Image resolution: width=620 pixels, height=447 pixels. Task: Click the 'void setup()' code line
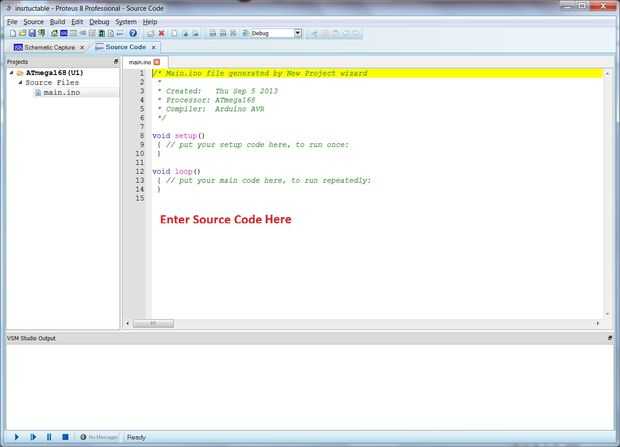pos(178,136)
